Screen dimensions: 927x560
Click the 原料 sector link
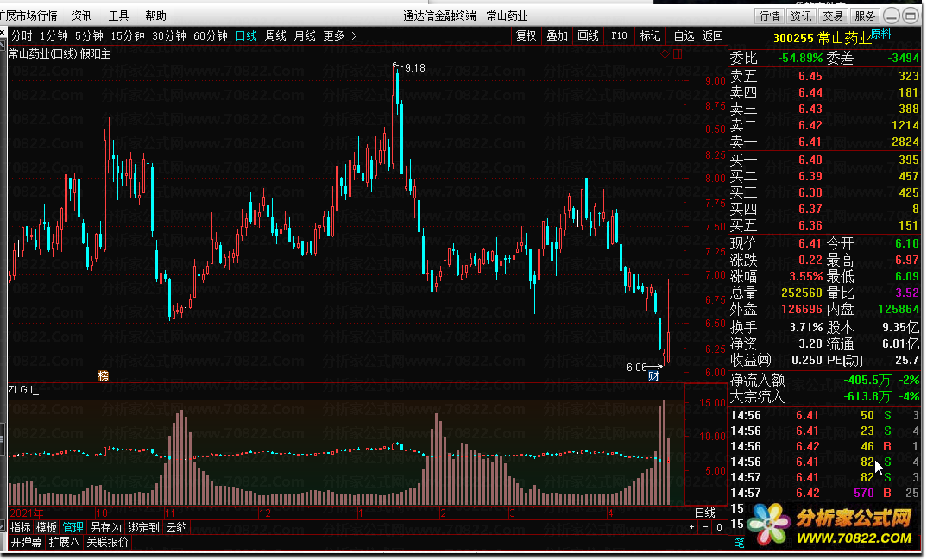(881, 35)
